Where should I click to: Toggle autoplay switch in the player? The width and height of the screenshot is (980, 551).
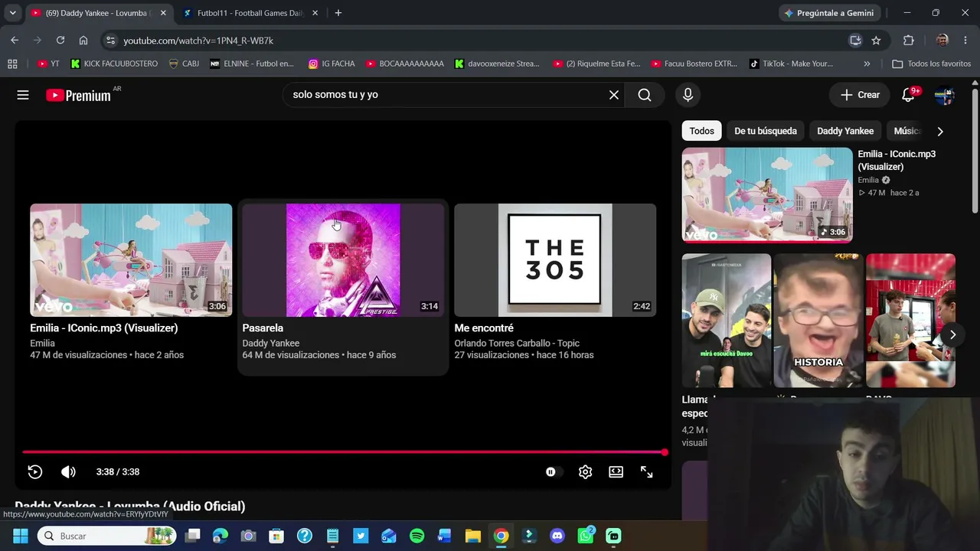point(553,472)
